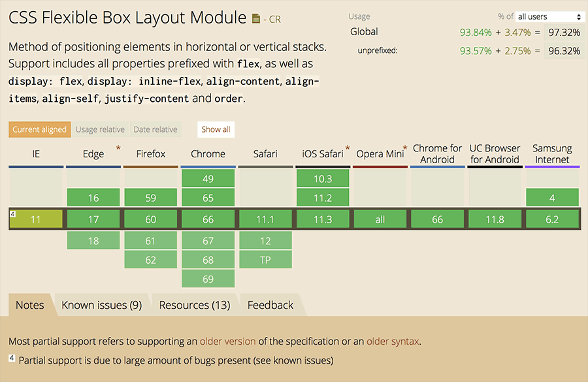Screen dimensions: 588x382
Task: Switch to Date relative view
Action: tap(155, 129)
